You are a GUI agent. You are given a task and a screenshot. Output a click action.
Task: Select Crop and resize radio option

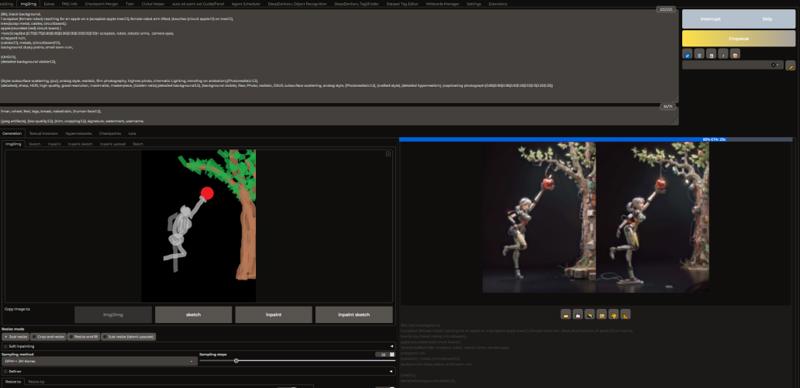[48, 337]
